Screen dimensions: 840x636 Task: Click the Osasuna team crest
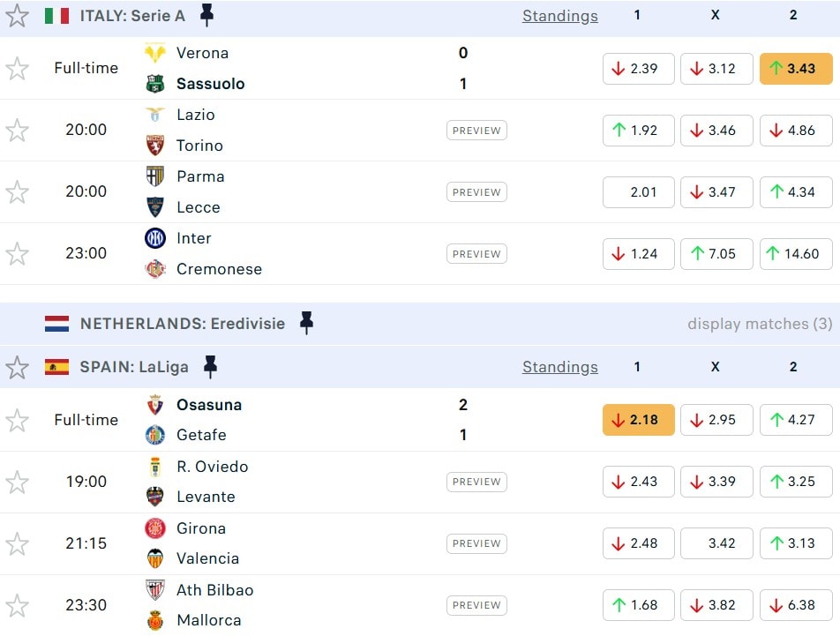(x=155, y=405)
